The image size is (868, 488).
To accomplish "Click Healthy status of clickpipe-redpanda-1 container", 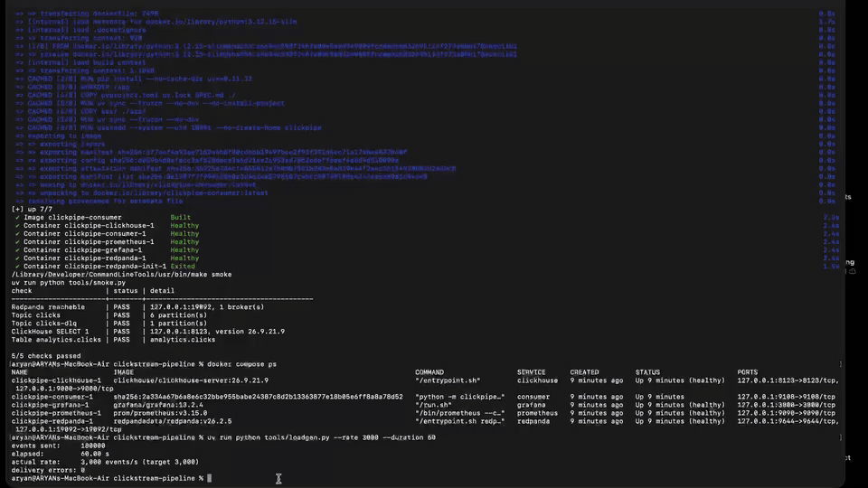I will (x=184, y=258).
